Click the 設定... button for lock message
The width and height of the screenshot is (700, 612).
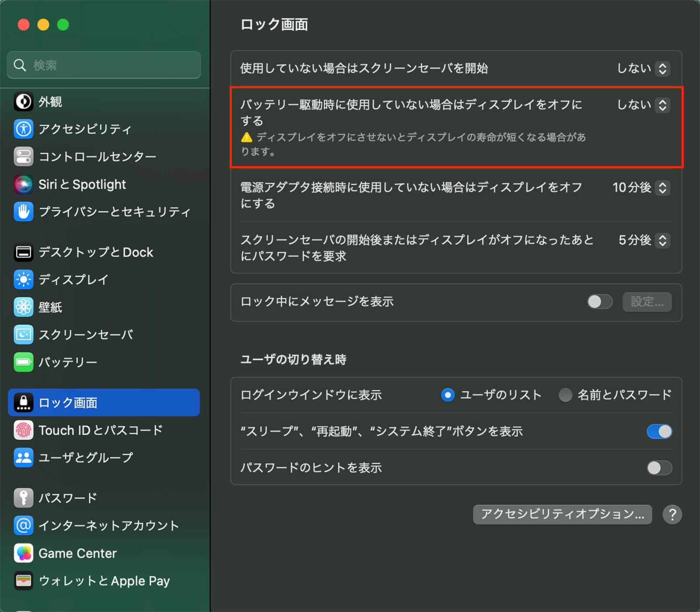pyautogui.click(x=647, y=302)
